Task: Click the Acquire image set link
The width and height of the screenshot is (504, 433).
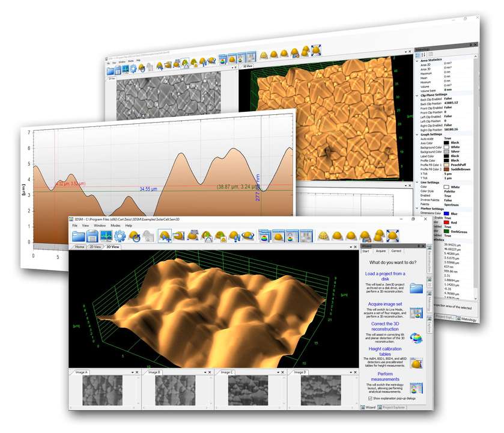Action: click(385, 304)
